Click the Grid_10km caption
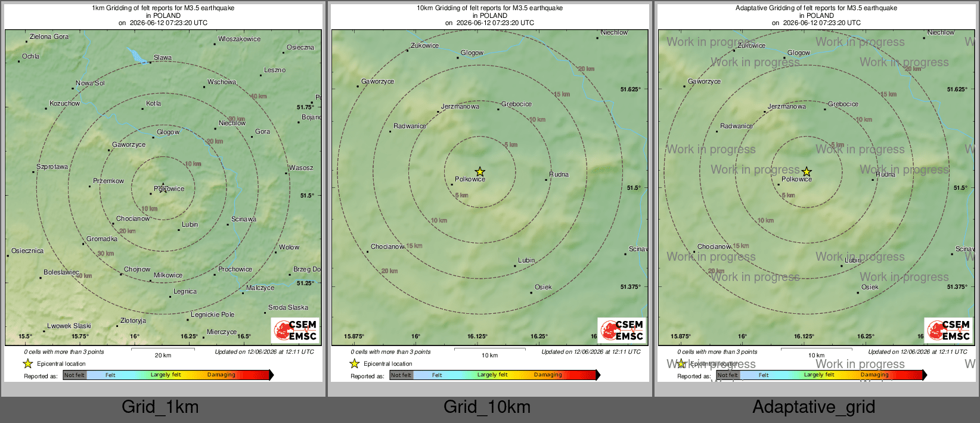 [487, 407]
